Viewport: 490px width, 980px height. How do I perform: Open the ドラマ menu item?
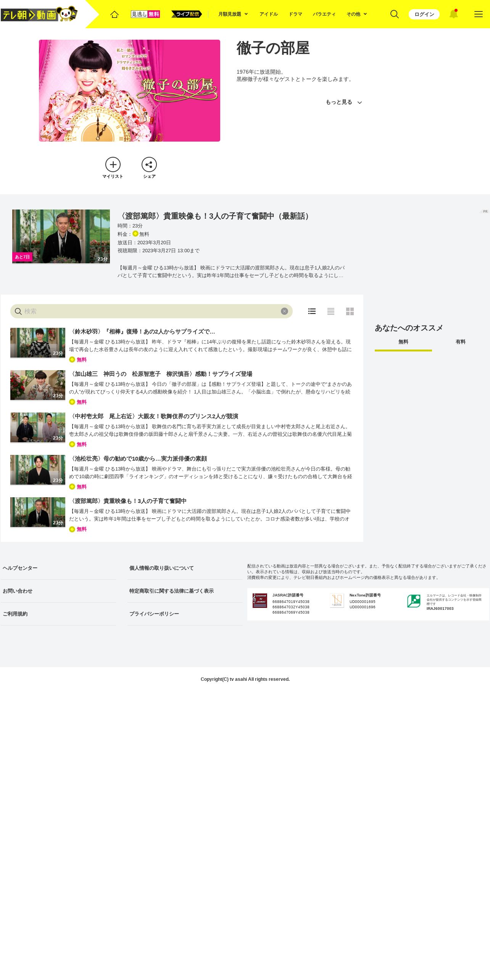coord(295,14)
